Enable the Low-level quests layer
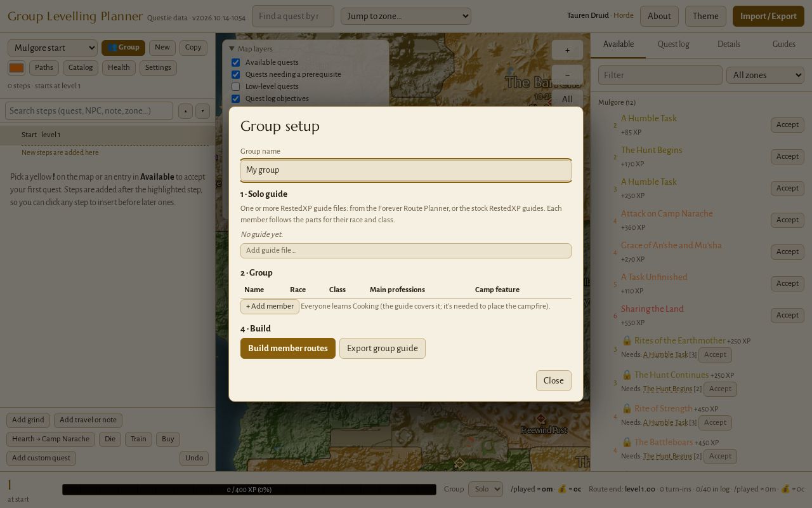 click(235, 86)
